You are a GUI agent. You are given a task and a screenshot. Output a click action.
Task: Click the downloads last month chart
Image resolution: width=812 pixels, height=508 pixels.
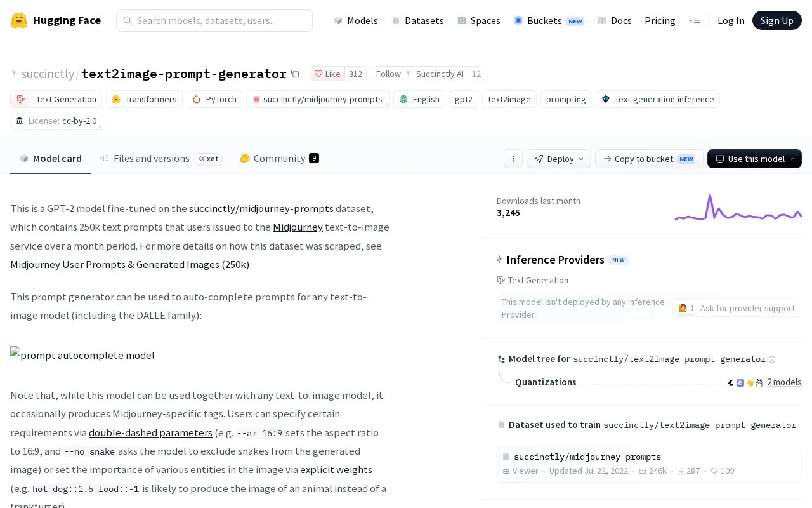(738, 208)
